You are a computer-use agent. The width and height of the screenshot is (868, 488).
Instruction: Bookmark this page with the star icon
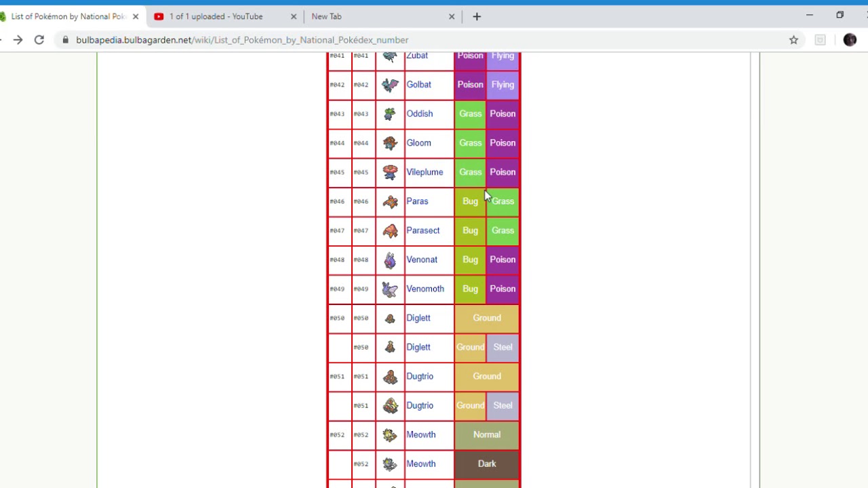(x=793, y=40)
